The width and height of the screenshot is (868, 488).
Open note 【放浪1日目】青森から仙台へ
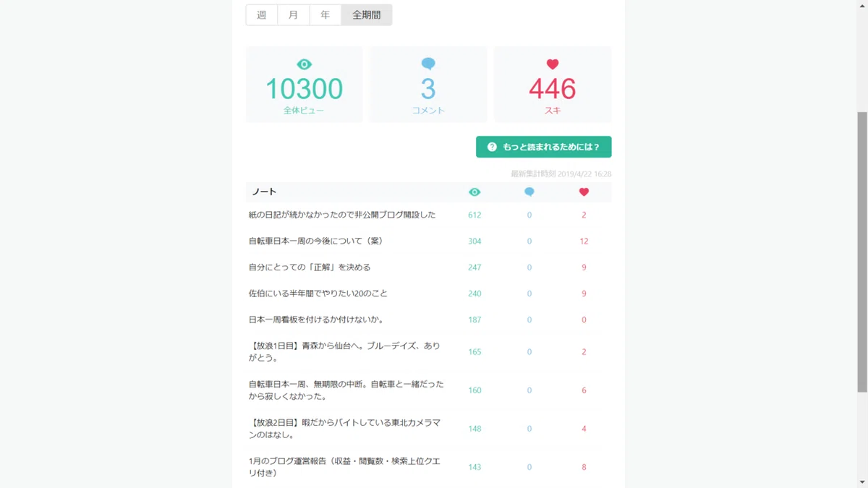point(344,352)
